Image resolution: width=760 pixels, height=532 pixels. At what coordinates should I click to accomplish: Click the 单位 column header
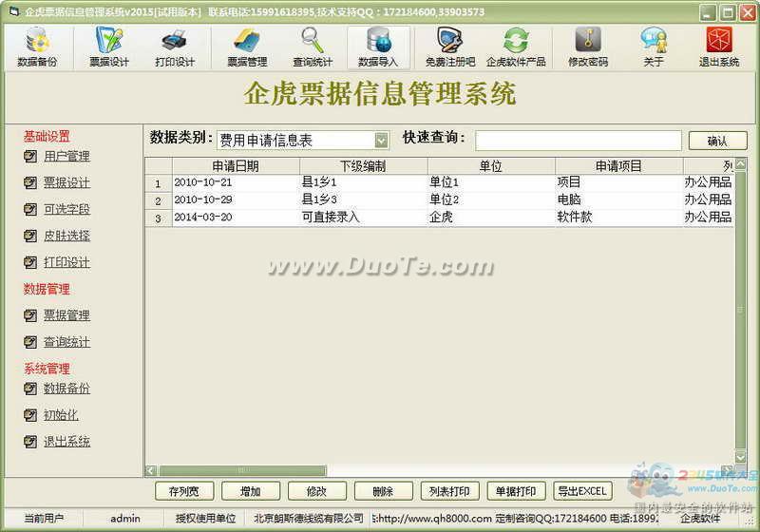click(x=491, y=166)
